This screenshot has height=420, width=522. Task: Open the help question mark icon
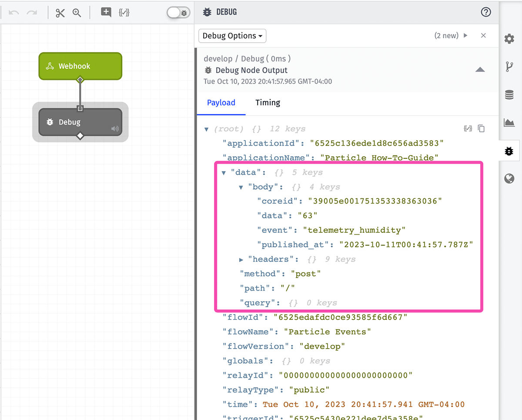pyautogui.click(x=486, y=12)
